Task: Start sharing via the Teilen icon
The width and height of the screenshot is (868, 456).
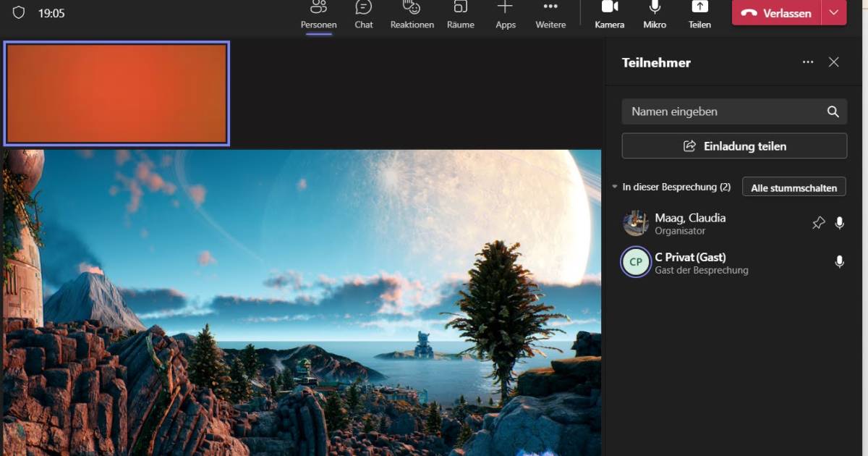Action: click(x=699, y=13)
